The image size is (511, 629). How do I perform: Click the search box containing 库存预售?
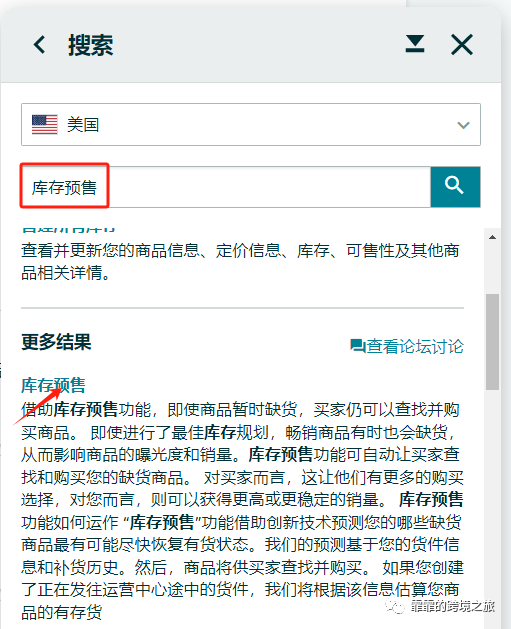(226, 187)
